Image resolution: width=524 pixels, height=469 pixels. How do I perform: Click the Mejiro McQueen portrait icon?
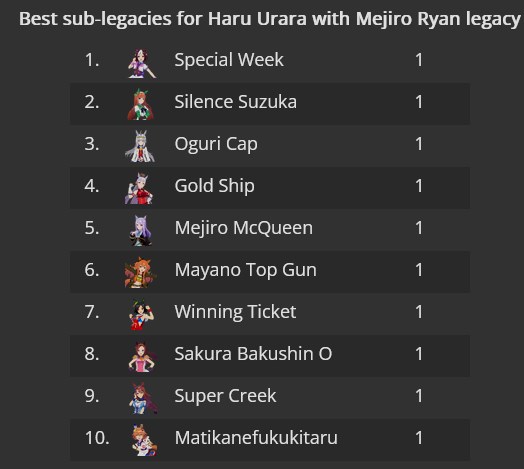[x=141, y=231]
